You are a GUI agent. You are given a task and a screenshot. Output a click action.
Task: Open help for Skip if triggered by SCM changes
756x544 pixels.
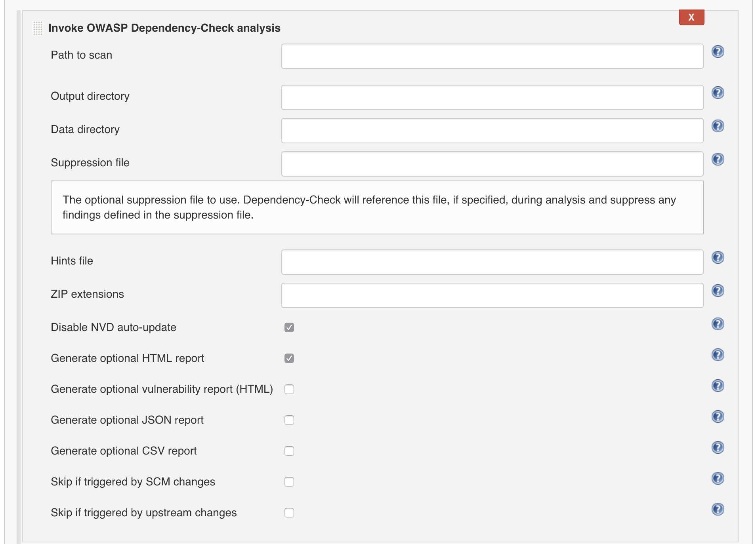click(x=718, y=478)
